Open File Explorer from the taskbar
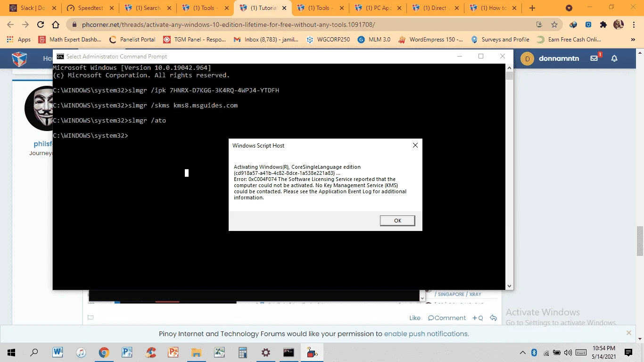644x362 pixels. (197, 352)
